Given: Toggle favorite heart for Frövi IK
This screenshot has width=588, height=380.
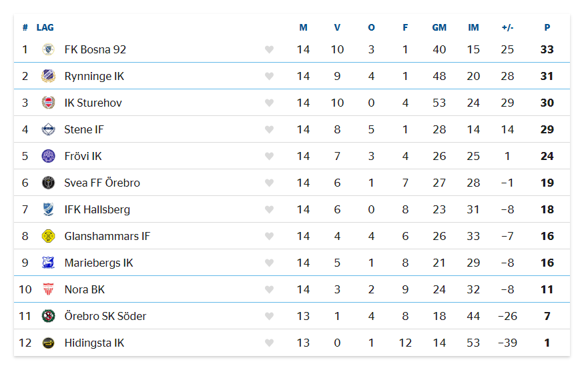Looking at the screenshot, I should [269, 156].
